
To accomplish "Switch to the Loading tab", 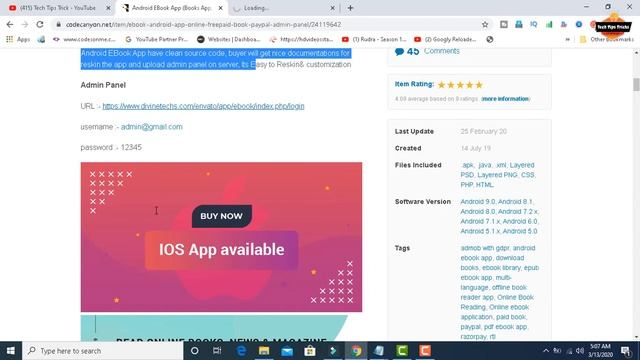I will click(284, 8).
